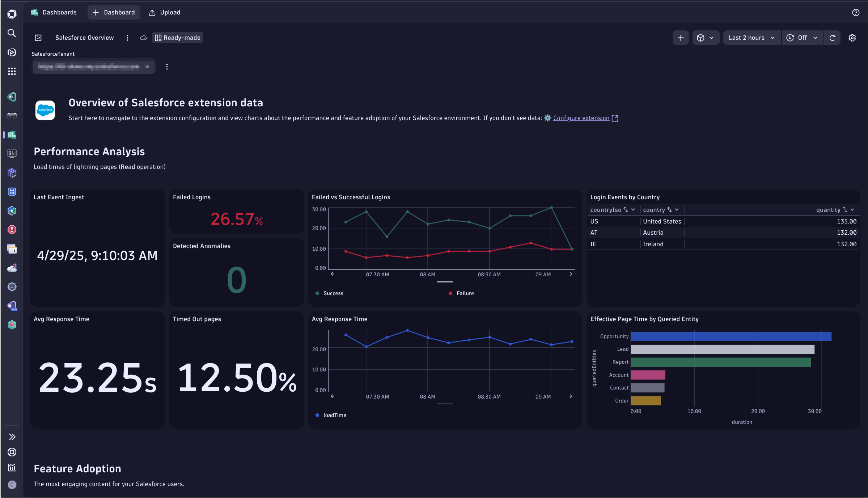Screen dimensions: 868x498
Task: Click the Opportunity bar in entity chart
Action: [x=731, y=336]
